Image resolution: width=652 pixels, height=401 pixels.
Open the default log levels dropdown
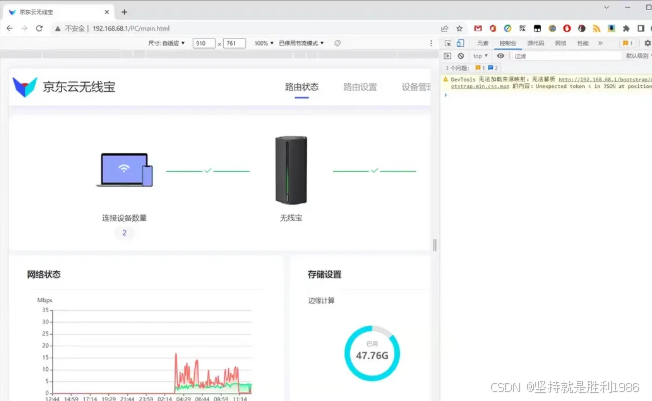point(639,56)
